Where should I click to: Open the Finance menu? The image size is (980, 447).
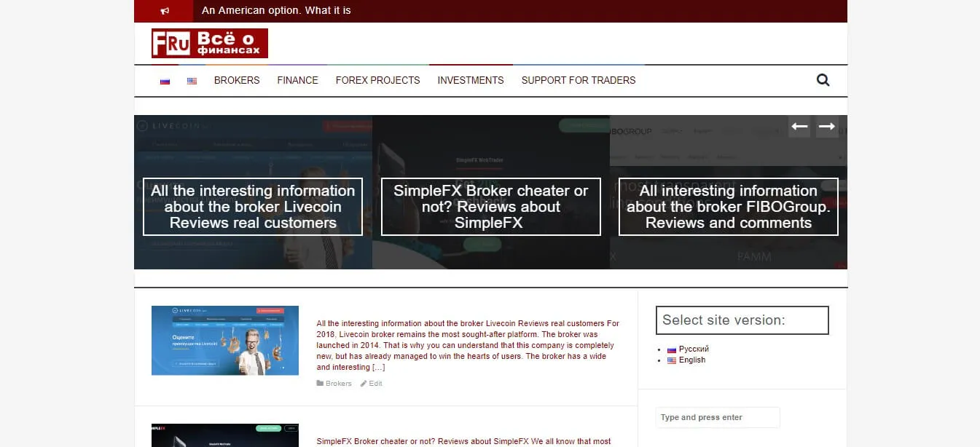297,80
